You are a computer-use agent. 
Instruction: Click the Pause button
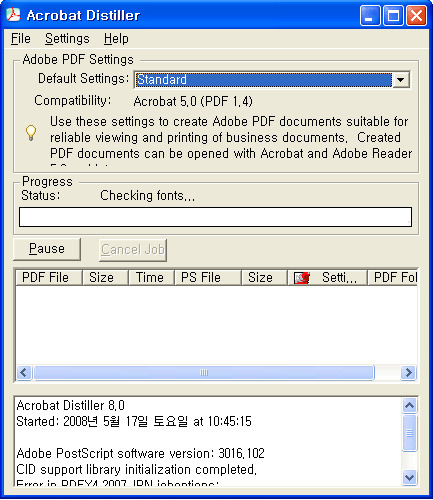pyautogui.click(x=47, y=249)
